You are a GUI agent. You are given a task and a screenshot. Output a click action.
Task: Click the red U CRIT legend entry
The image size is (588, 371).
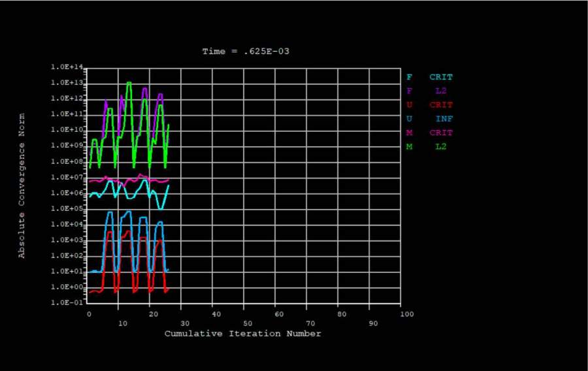pos(429,105)
